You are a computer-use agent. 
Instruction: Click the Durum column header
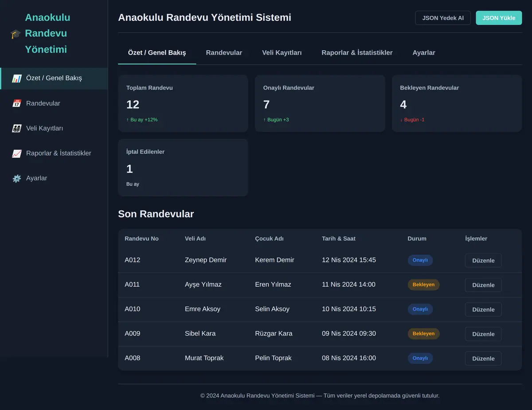click(x=417, y=238)
